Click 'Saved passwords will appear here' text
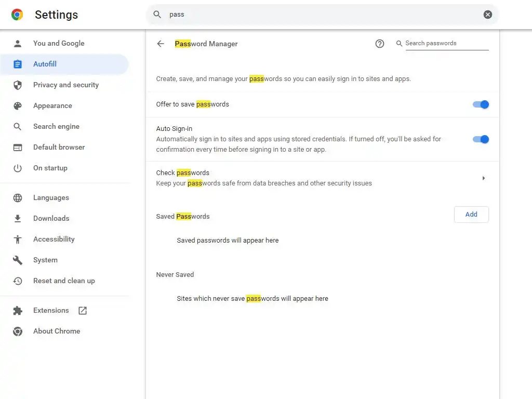The image size is (532, 399). click(x=228, y=241)
